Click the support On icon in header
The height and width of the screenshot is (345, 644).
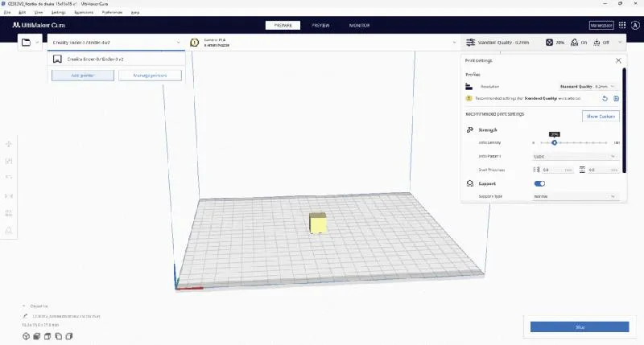pyautogui.click(x=575, y=43)
